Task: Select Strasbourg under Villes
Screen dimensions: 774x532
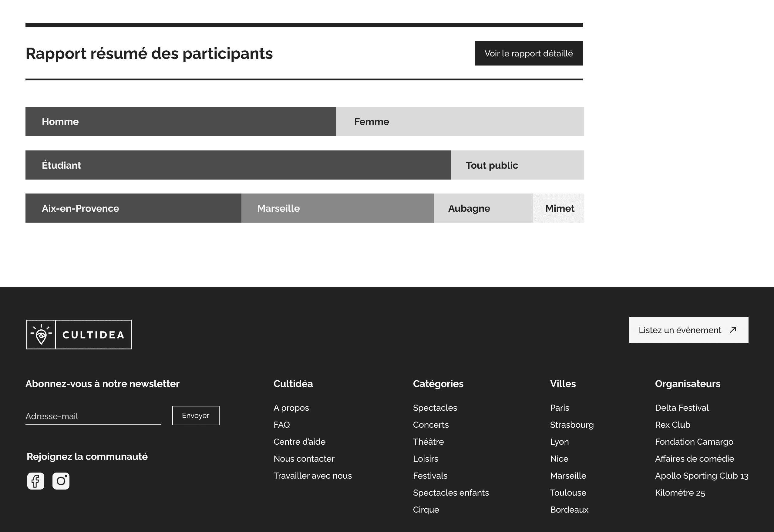Action: (x=572, y=425)
